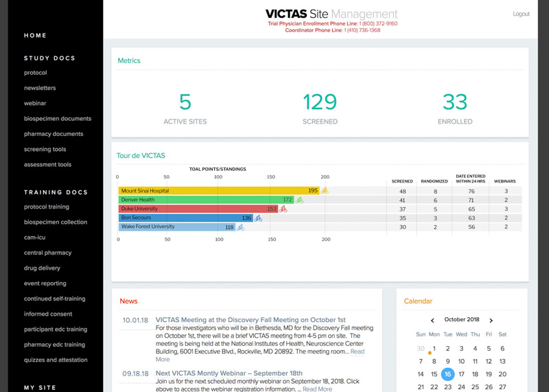Viewport: 549px width, 392px height.
Task: Click greyed-out day 30 in calendar
Action: 421,349
